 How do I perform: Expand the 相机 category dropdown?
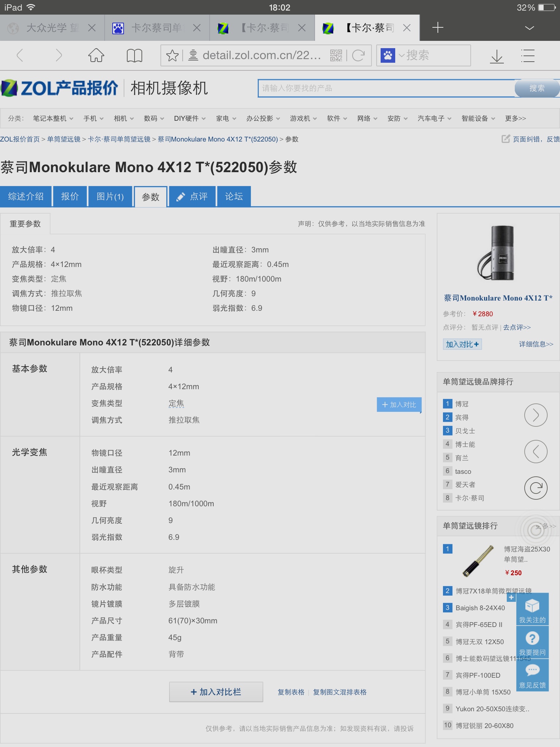pyautogui.click(x=124, y=119)
